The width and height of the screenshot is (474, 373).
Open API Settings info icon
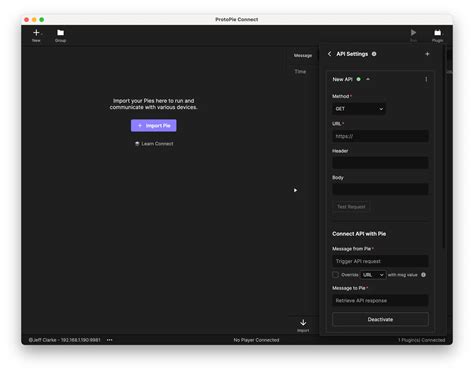coord(374,54)
